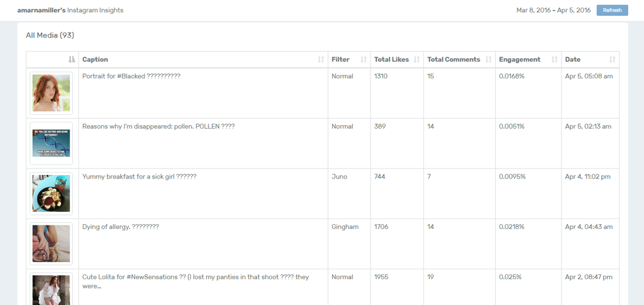
Task: Select the 'Yummy breakfast for a sick girl' caption
Action: point(139,177)
